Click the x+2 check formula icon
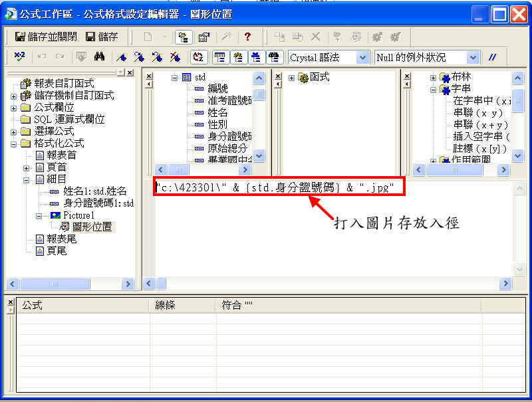This screenshot has height=402, width=532. pos(18,58)
